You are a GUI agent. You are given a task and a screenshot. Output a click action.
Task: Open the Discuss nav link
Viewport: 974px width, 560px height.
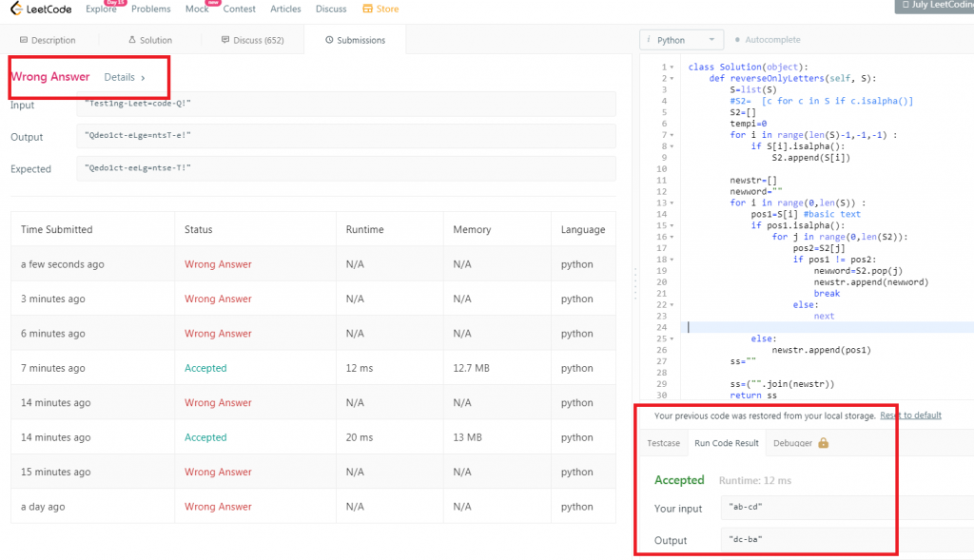[x=331, y=9]
